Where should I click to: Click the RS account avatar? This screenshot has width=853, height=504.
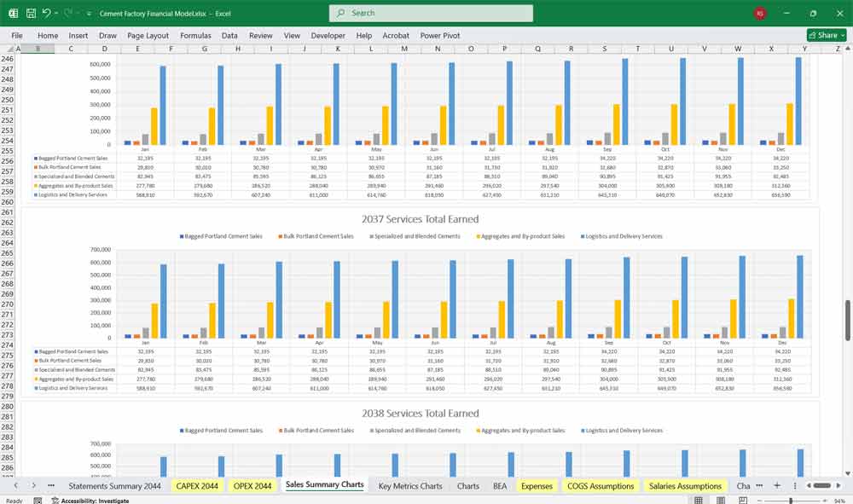[759, 13]
